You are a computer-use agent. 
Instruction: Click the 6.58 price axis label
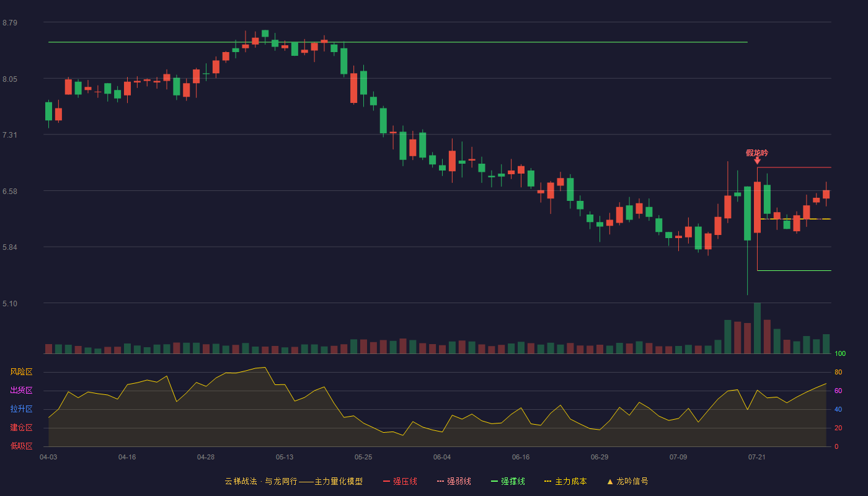point(10,192)
